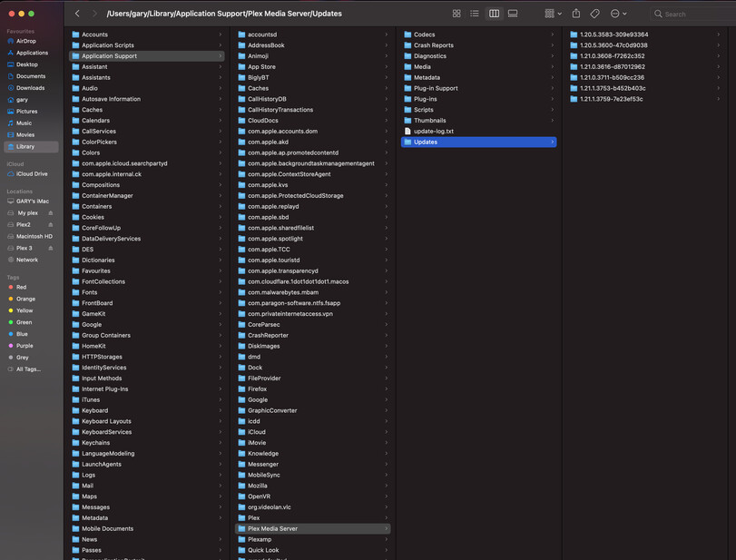This screenshot has width=736, height=560.
Task: Select the Group Containers folder
Action: (x=146, y=336)
